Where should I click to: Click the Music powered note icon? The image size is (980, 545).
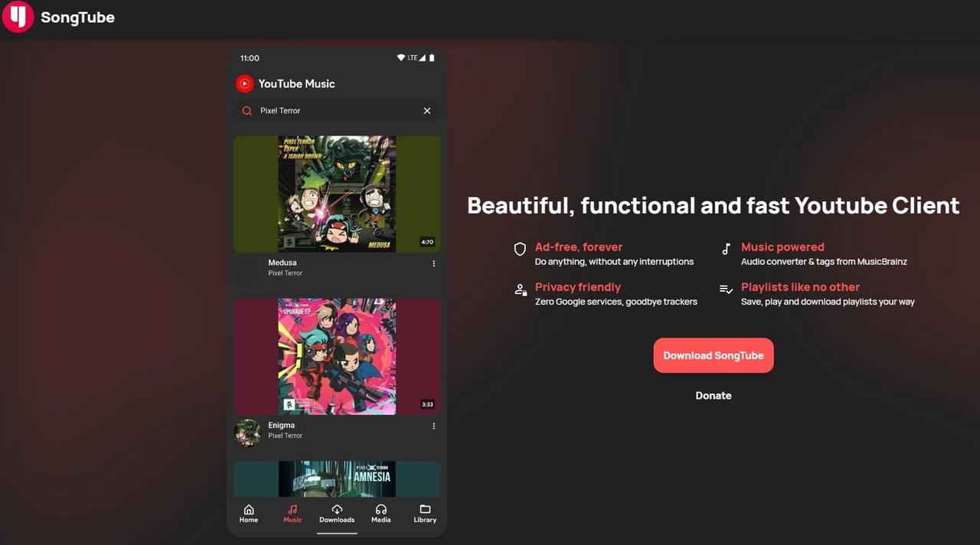(x=725, y=249)
